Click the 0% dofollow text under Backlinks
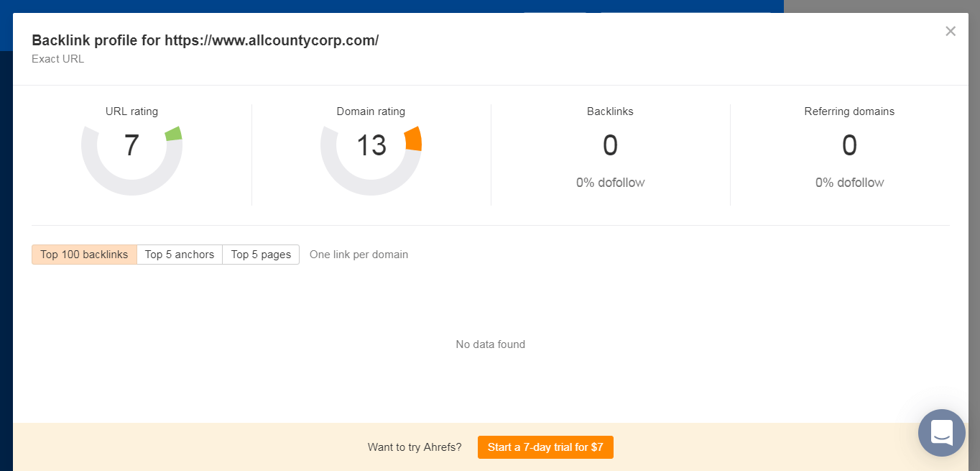The image size is (980, 471). 610,183
